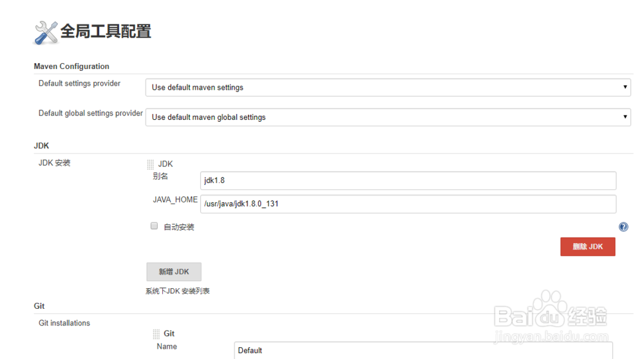Viewport: 644px width, 359px height.
Task: Click the blue help question mark icon
Action: point(623,227)
